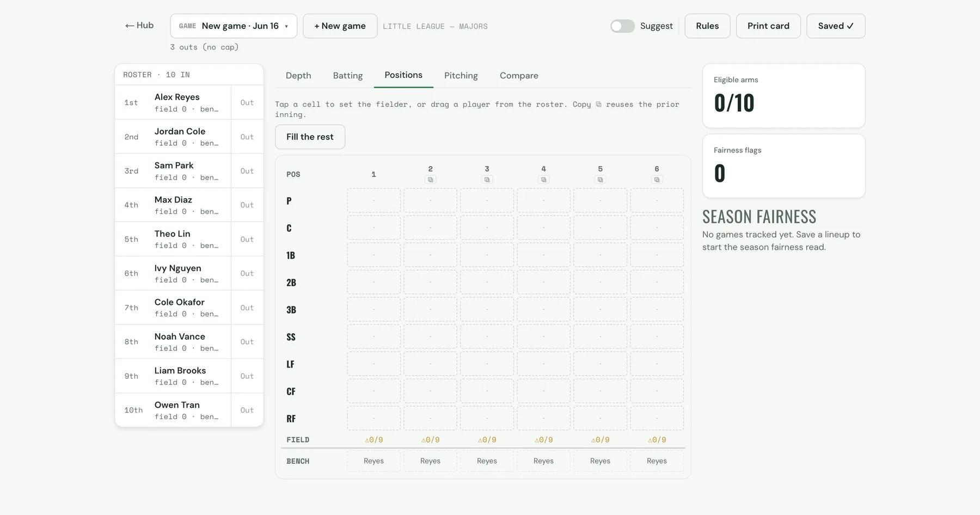Click the Saved button
The width and height of the screenshot is (980, 515).
point(836,26)
